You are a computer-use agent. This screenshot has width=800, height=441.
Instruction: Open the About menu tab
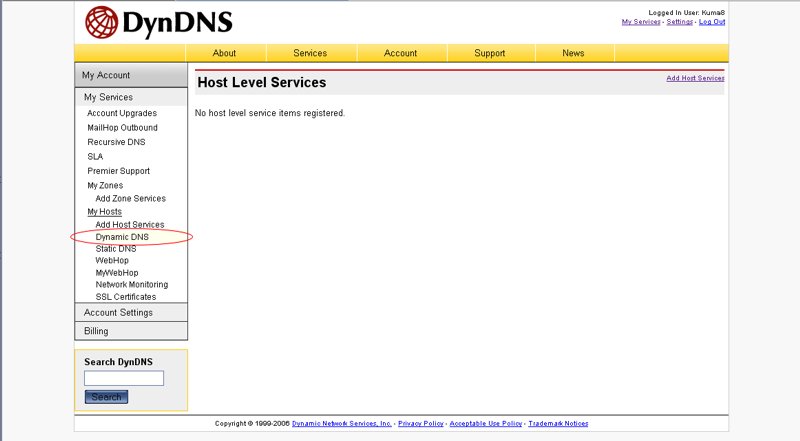coord(225,53)
